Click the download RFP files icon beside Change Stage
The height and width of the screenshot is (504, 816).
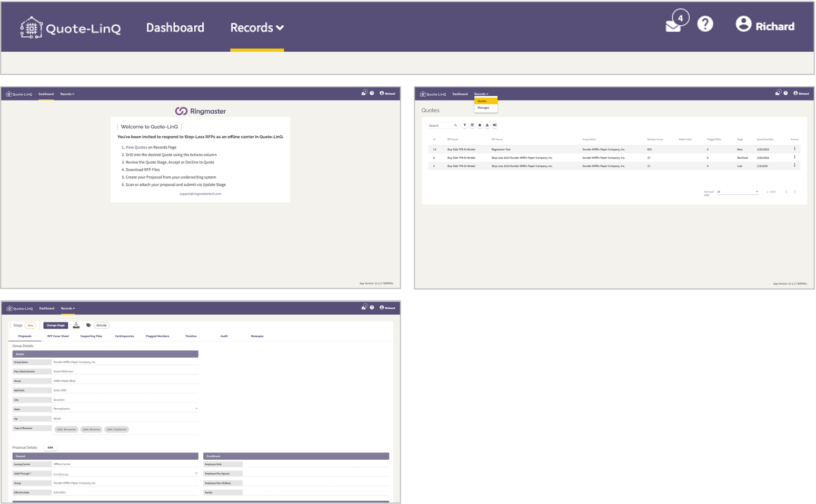click(76, 325)
